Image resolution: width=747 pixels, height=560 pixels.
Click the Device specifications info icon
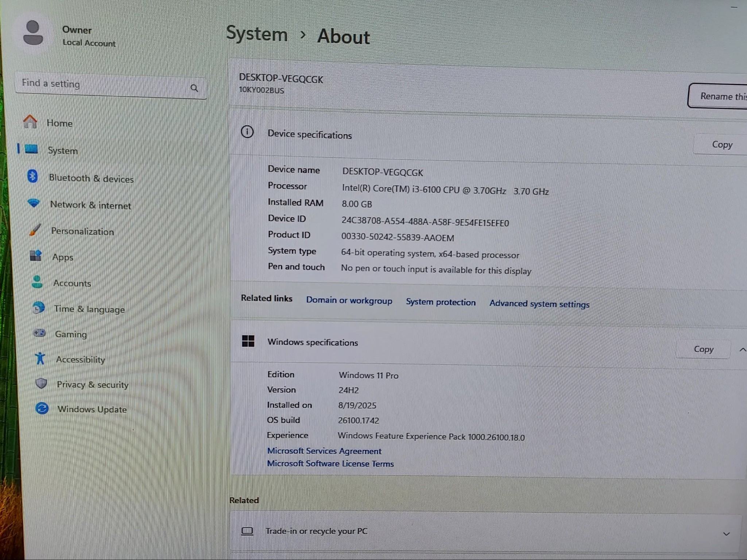click(247, 132)
